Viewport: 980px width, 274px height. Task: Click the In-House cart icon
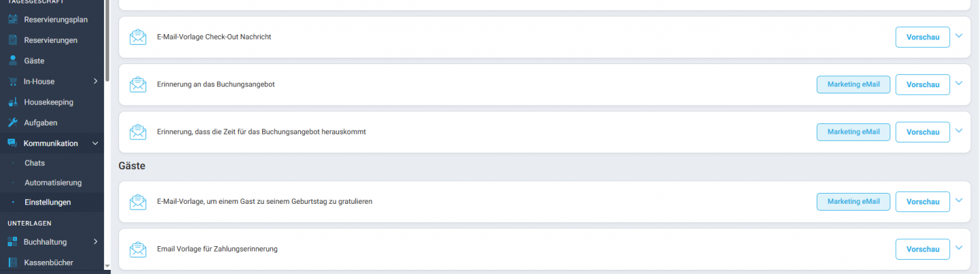pos(12,81)
